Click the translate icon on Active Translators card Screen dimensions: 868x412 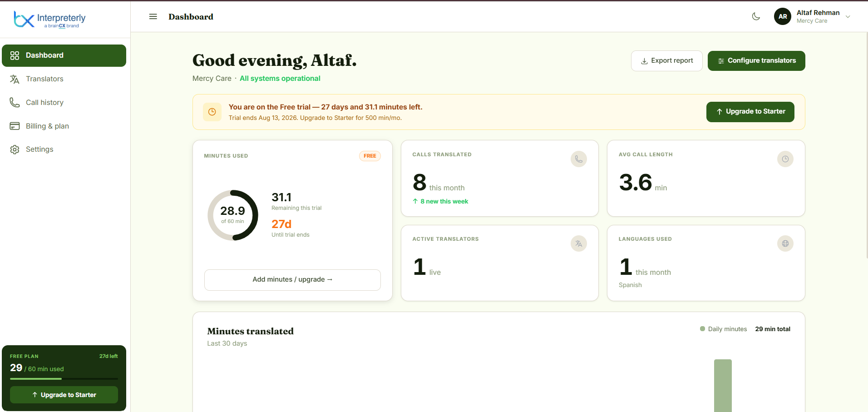(x=579, y=243)
